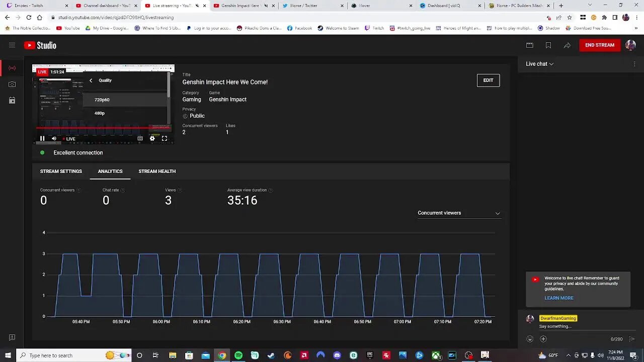Bookmark this page with star icon
The width and height of the screenshot is (644, 362).
570,17
